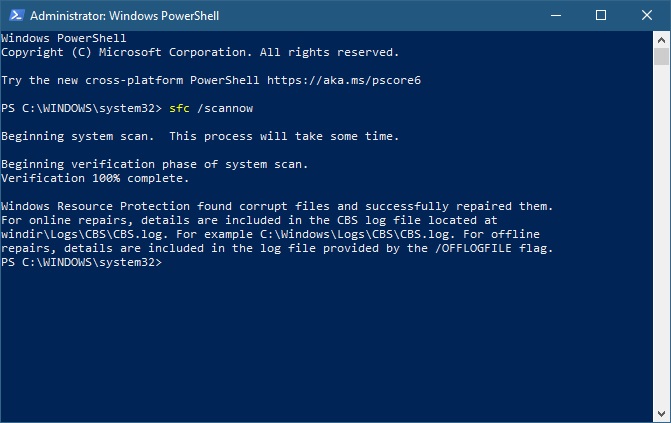Click the '/OFFLOGFILE' flag text

coord(473,248)
